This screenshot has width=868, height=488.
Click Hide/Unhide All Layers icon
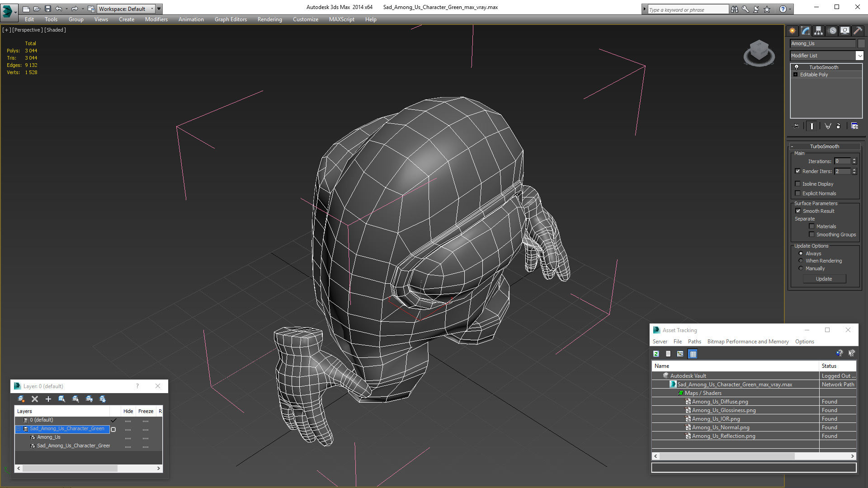89,399
